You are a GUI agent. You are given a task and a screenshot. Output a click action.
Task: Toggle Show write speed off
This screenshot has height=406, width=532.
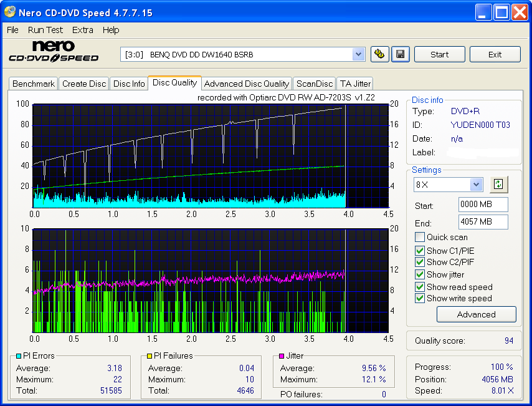[420, 298]
